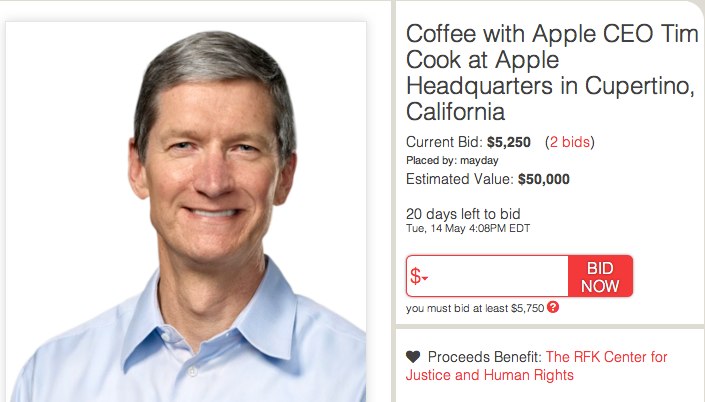Click the "20 days left to bid" text
Viewport: 705px width, 402px height.
tap(463, 214)
